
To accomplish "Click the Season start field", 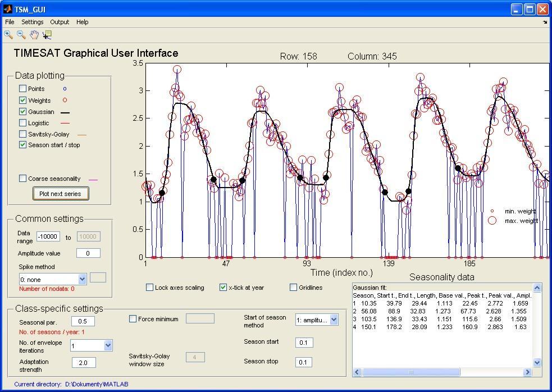I will click(x=304, y=343).
